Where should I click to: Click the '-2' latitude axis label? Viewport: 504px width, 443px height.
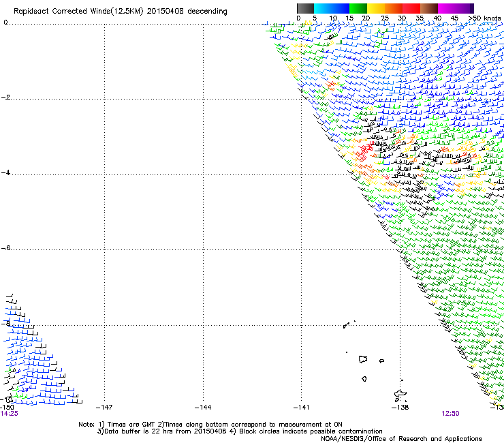pyautogui.click(x=5, y=97)
